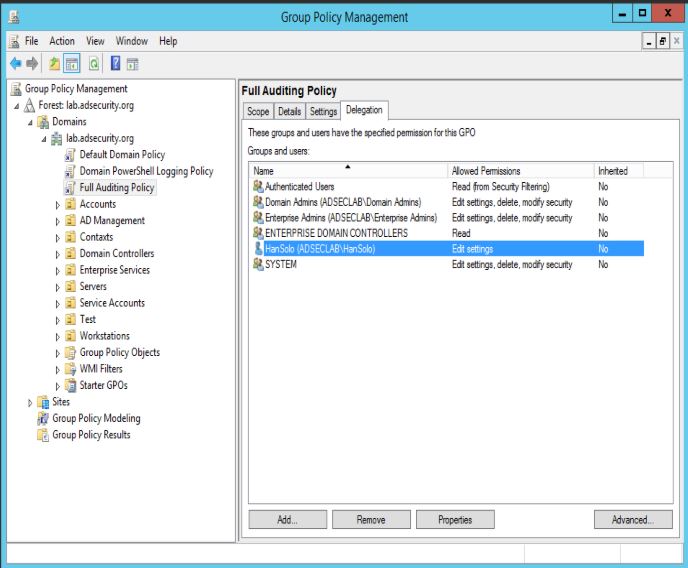Open the View menu
The image size is (688, 568).
[x=95, y=41]
